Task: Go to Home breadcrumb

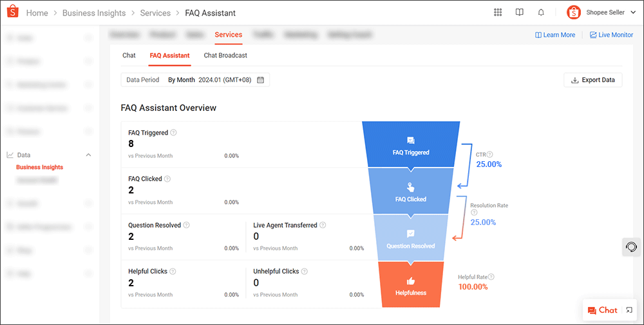Action: pyautogui.click(x=37, y=13)
